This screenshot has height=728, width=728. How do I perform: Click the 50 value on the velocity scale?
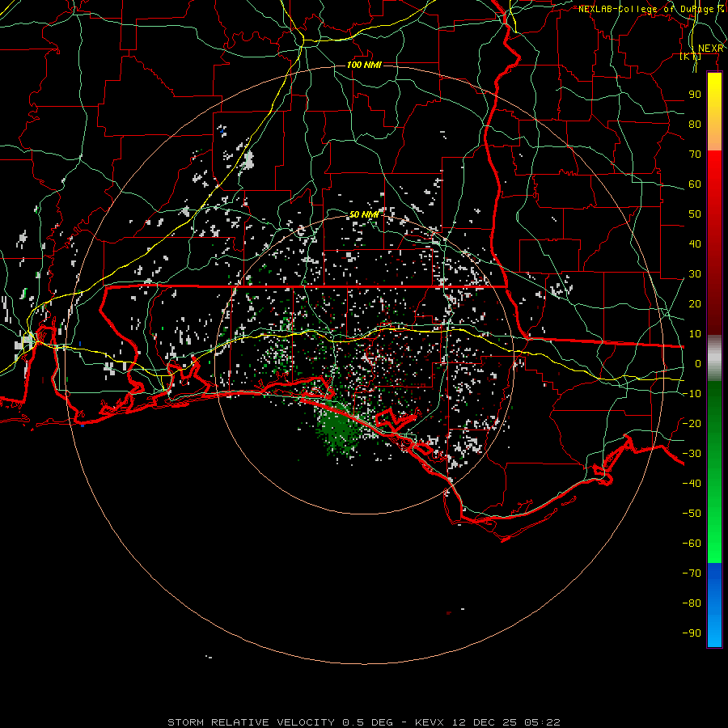coord(695,214)
